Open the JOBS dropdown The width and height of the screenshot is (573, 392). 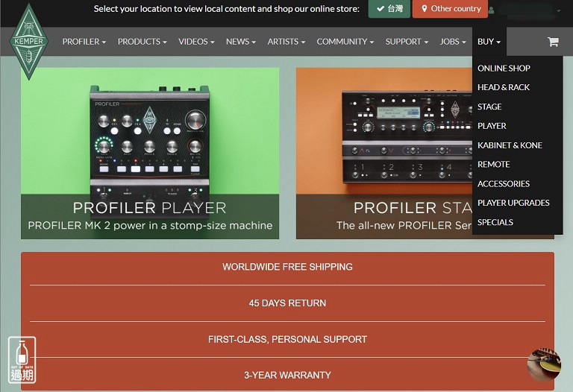[x=453, y=42]
